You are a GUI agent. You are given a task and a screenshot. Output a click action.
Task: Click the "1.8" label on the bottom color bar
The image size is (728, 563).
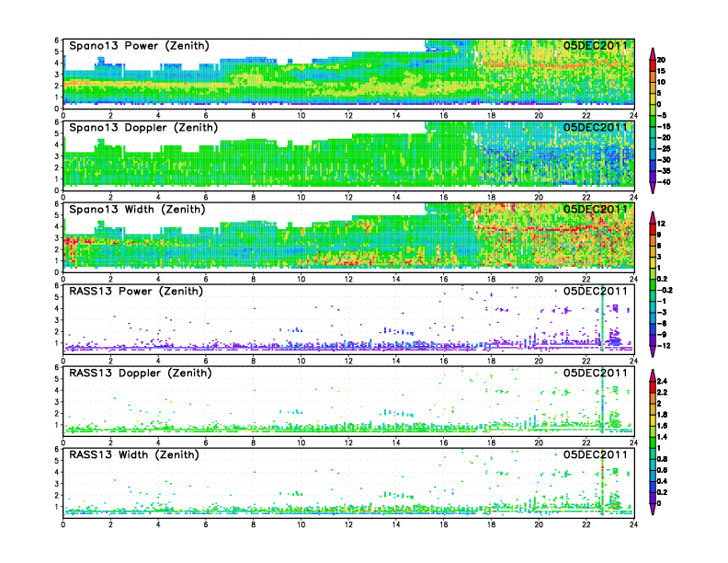662,415
